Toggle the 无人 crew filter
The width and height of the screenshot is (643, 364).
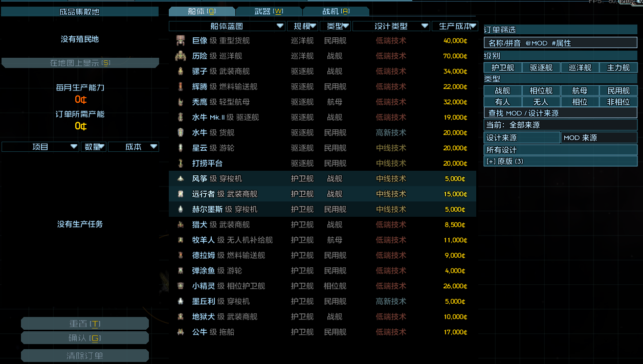pyautogui.click(x=541, y=102)
